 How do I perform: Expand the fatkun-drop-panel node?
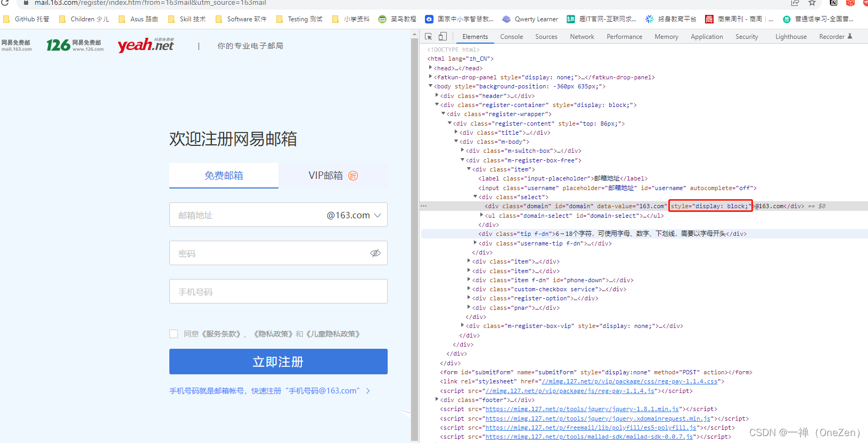(x=430, y=77)
